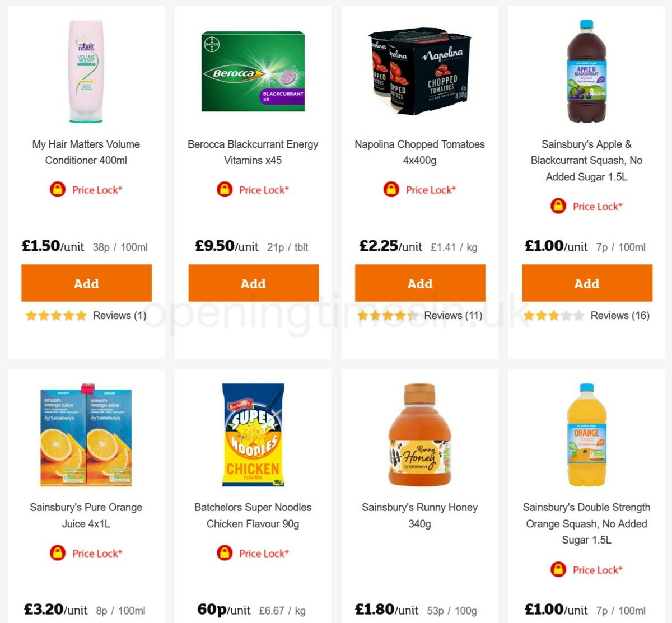This screenshot has height=623, width=672.
Task: Open Reviews (11) for Napolina Chopped Tomatoes
Action: [452, 316]
